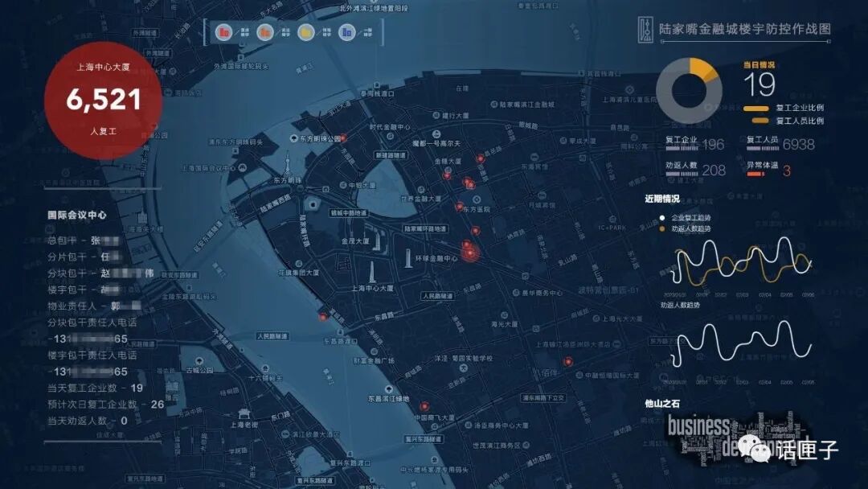
Task: Toggle the 企业复工趋势 legend dot
Action: pos(662,218)
